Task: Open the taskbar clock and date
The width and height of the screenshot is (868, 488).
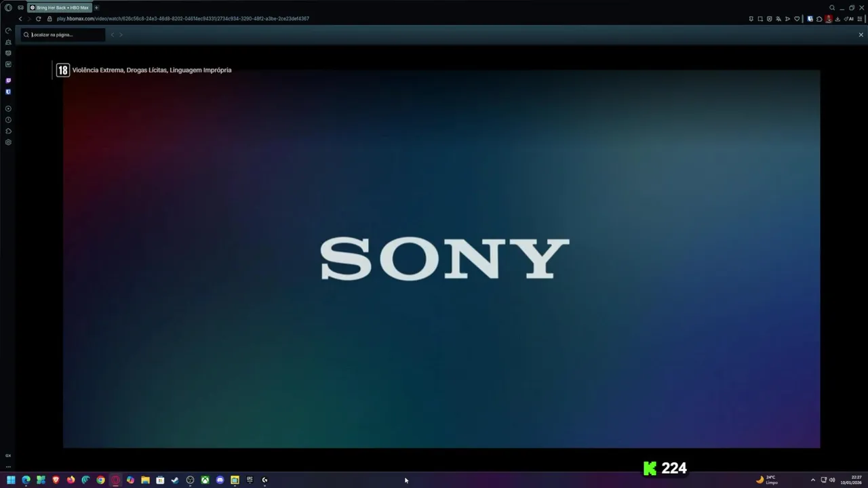Action: pyautogui.click(x=851, y=480)
